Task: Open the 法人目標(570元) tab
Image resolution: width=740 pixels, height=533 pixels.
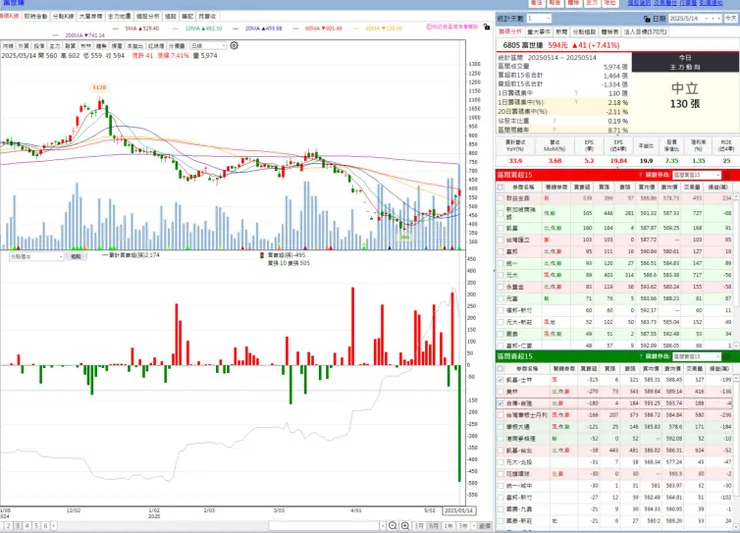Action: (645, 32)
